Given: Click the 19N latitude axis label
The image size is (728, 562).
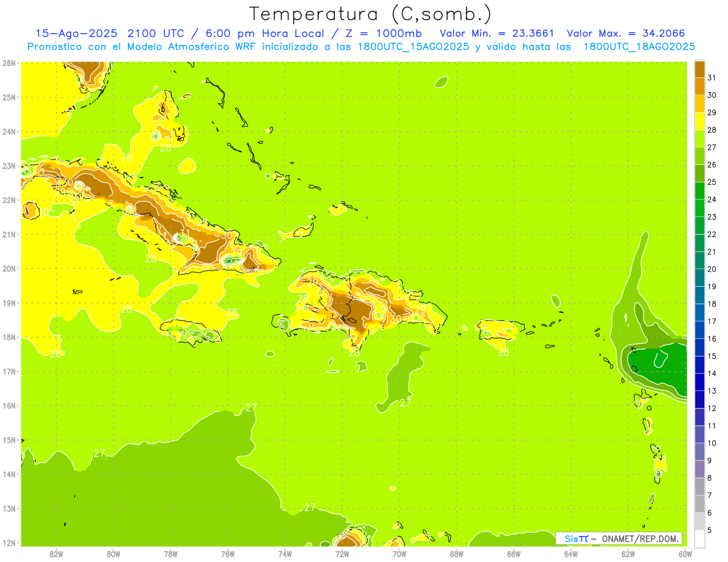Looking at the screenshot, I should coord(9,303).
